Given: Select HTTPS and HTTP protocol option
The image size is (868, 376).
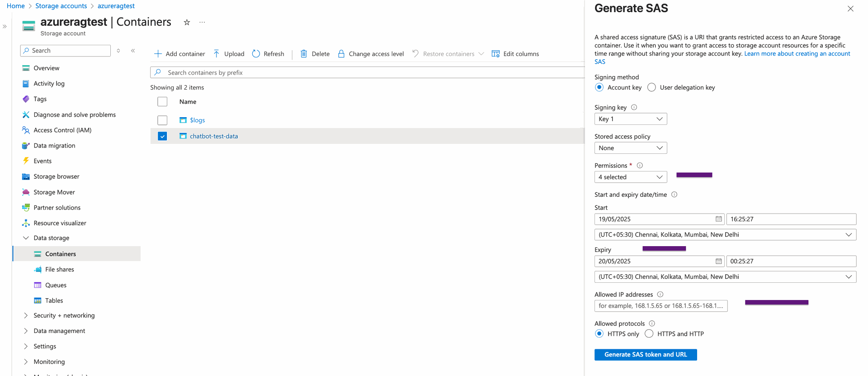Looking at the screenshot, I should click(x=649, y=334).
